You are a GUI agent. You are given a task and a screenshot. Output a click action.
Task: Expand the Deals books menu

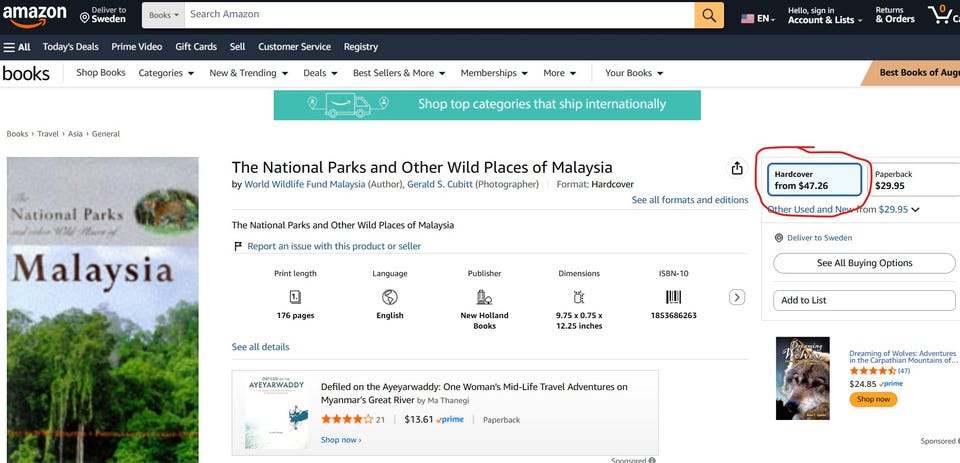[320, 73]
